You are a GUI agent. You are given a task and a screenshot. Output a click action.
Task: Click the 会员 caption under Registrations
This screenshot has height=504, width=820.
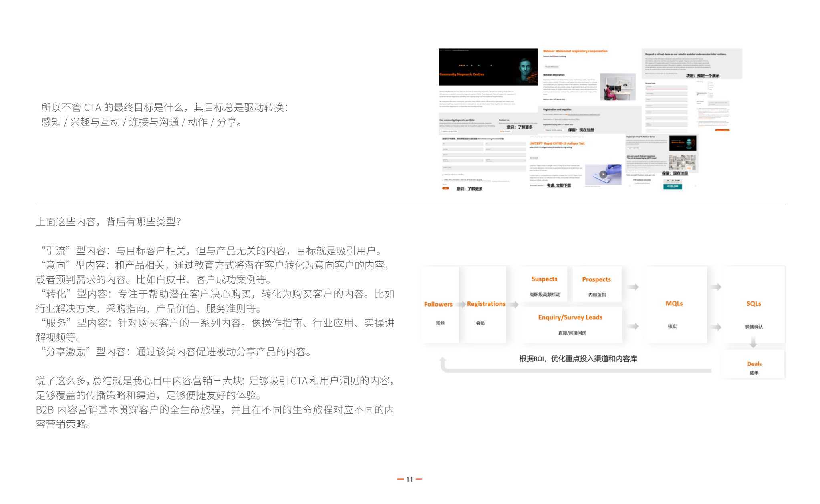480,323
